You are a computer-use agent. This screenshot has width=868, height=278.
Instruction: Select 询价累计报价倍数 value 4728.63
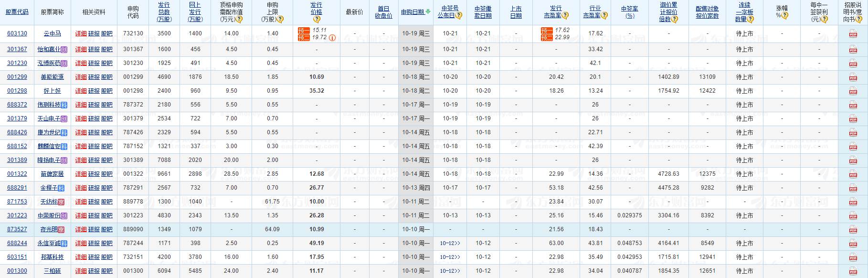(668, 174)
